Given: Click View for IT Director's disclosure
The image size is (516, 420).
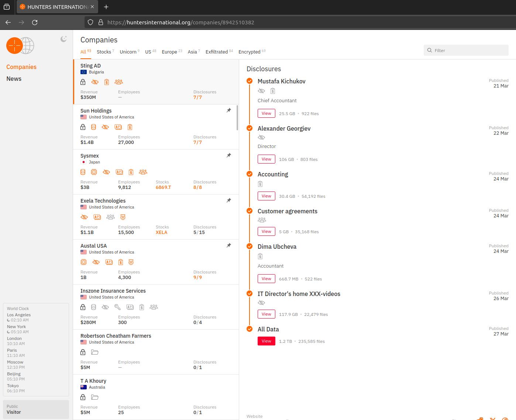Looking at the screenshot, I should [266, 314].
